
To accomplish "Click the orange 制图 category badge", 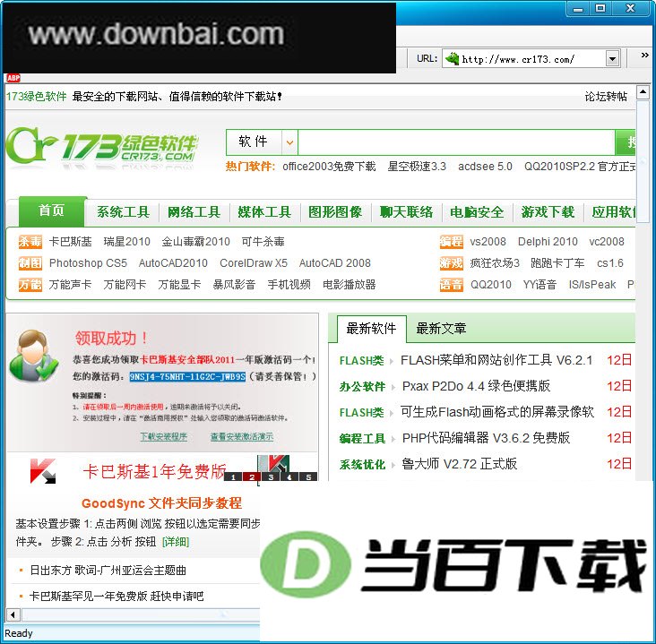I will 30,263.
